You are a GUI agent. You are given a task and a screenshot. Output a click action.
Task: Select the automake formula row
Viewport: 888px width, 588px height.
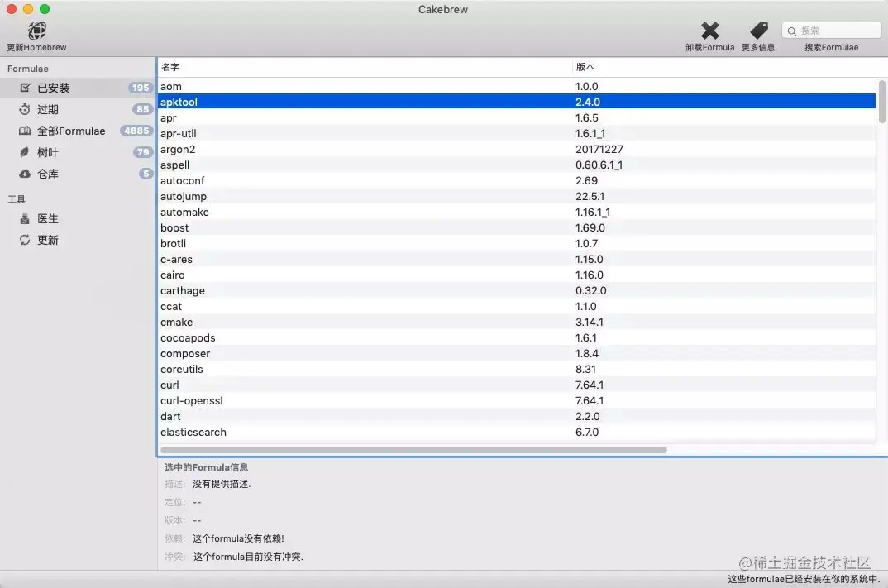pyautogui.click(x=517, y=212)
